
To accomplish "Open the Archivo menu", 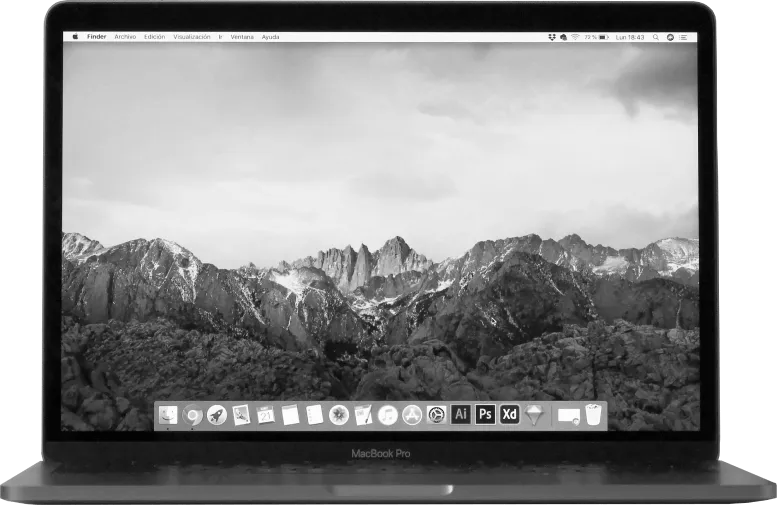I will (125, 37).
